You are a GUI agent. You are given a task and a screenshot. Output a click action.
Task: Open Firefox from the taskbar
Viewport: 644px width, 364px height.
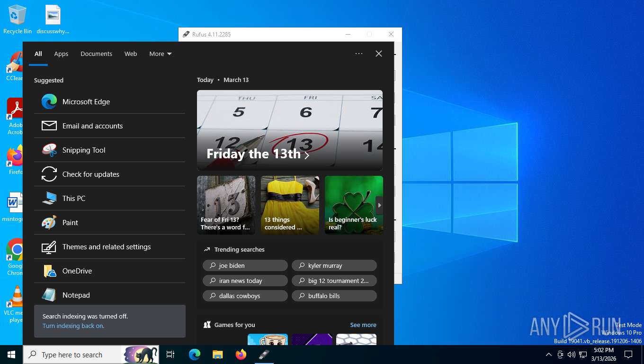[241, 355]
